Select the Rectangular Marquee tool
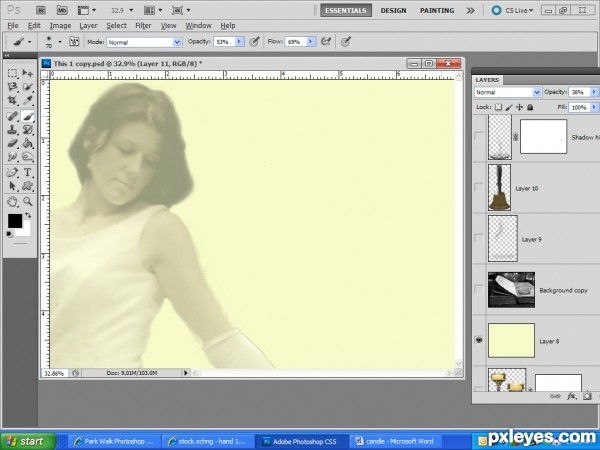The height and width of the screenshot is (450, 600). click(12, 73)
